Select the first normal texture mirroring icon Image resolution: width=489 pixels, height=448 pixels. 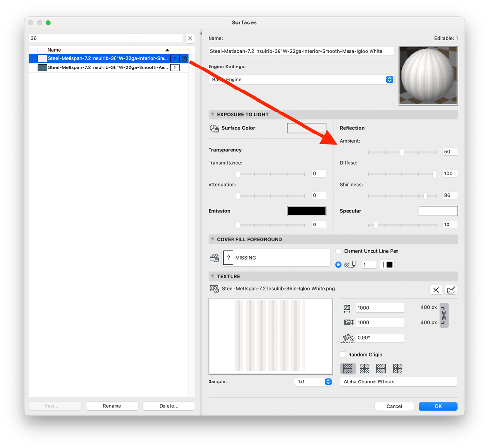pyautogui.click(x=348, y=369)
